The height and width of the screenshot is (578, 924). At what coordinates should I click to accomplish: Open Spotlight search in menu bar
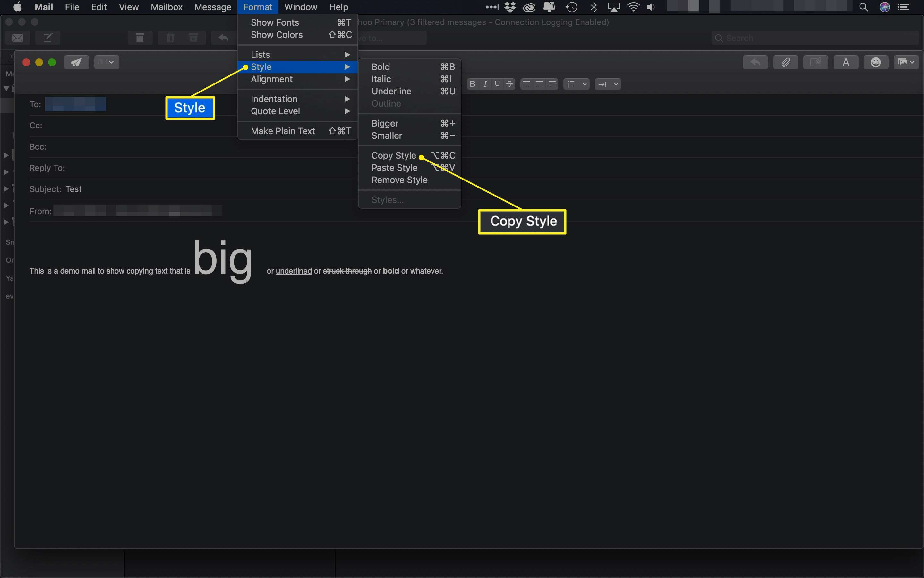864,7
